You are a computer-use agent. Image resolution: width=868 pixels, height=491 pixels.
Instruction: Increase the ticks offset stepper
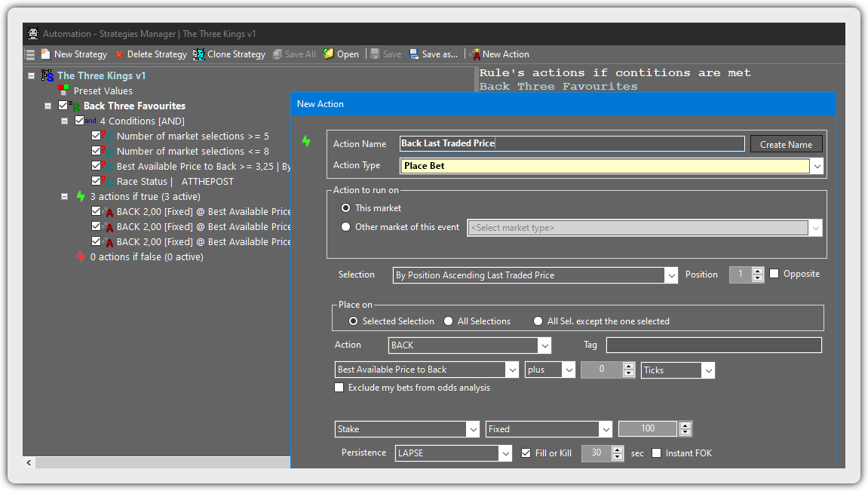click(628, 366)
